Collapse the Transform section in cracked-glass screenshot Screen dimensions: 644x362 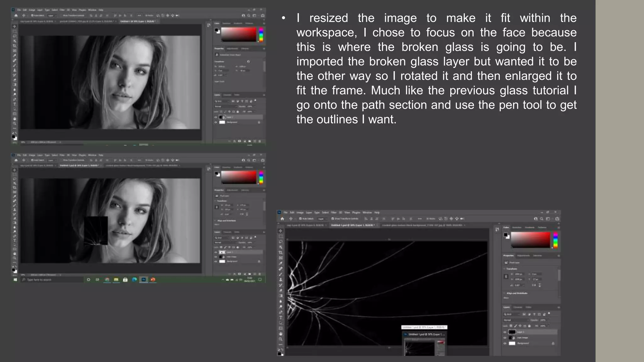coord(504,269)
